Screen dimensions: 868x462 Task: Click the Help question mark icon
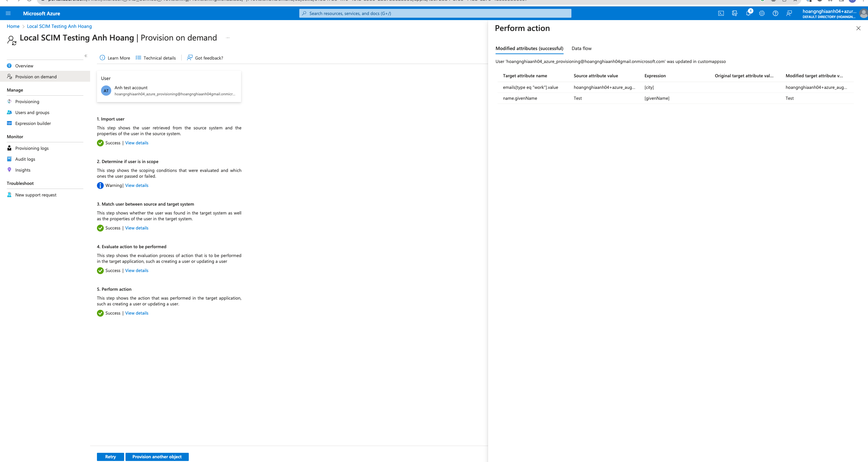click(775, 13)
